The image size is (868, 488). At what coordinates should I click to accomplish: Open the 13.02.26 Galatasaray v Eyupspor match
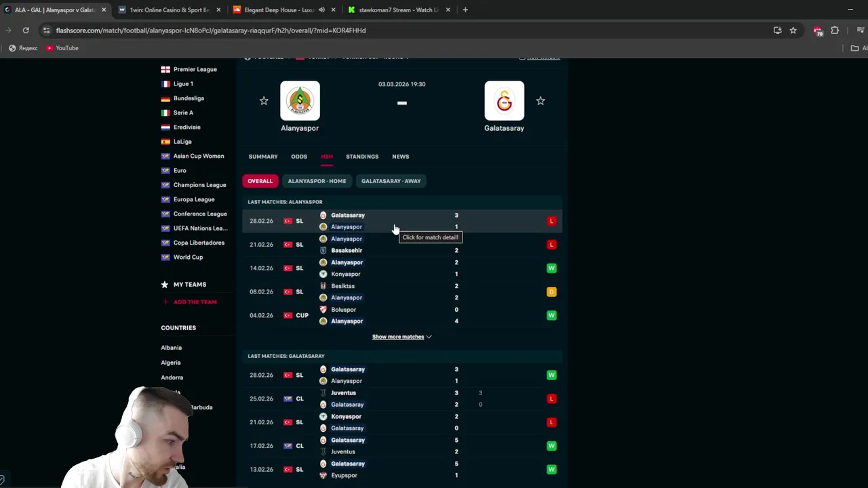402,470
